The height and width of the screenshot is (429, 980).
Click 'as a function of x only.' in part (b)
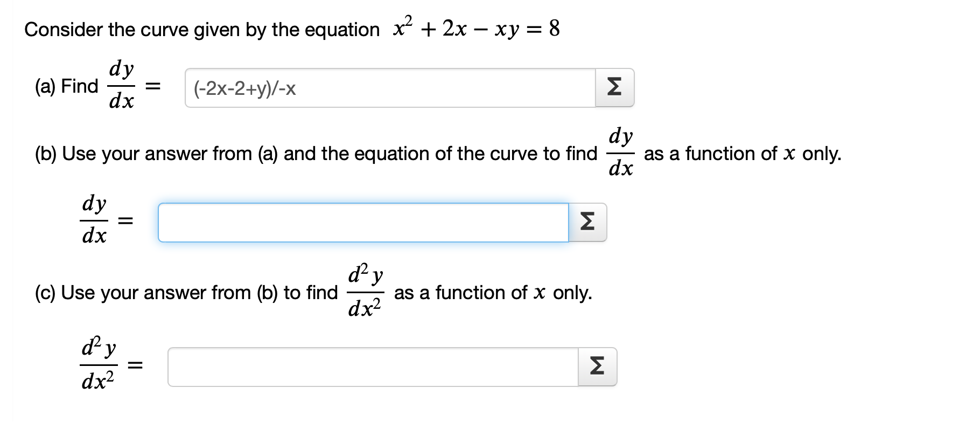click(743, 154)
